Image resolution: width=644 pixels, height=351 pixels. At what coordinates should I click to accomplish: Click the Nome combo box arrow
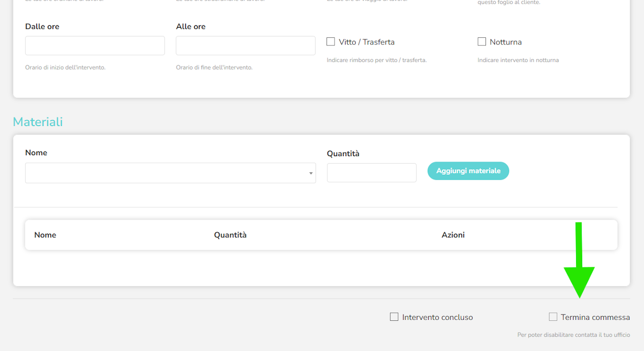(x=311, y=174)
